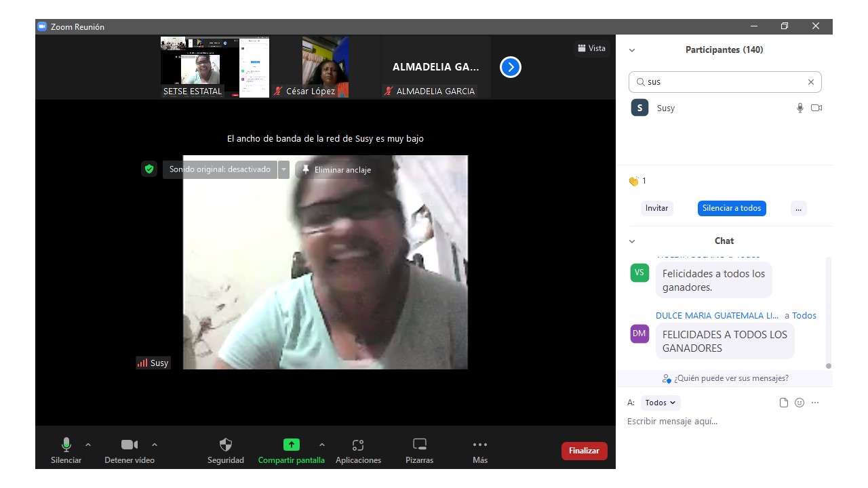Viewport: 868px width, 488px height.
Task: Click Susy's pinned video feed
Action: pos(325,262)
